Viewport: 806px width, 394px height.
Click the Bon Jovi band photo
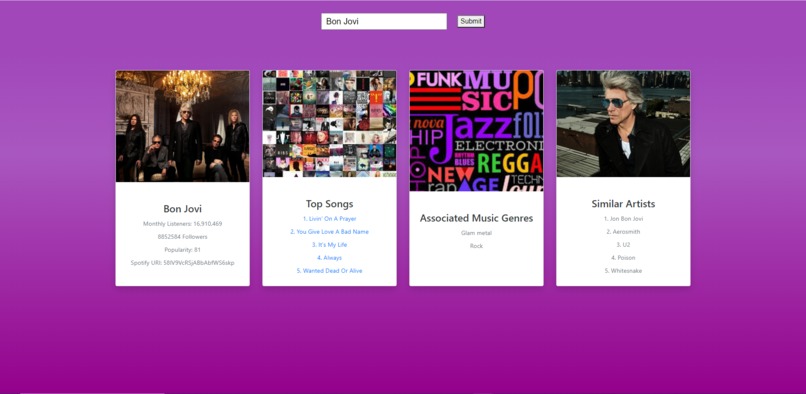182,126
